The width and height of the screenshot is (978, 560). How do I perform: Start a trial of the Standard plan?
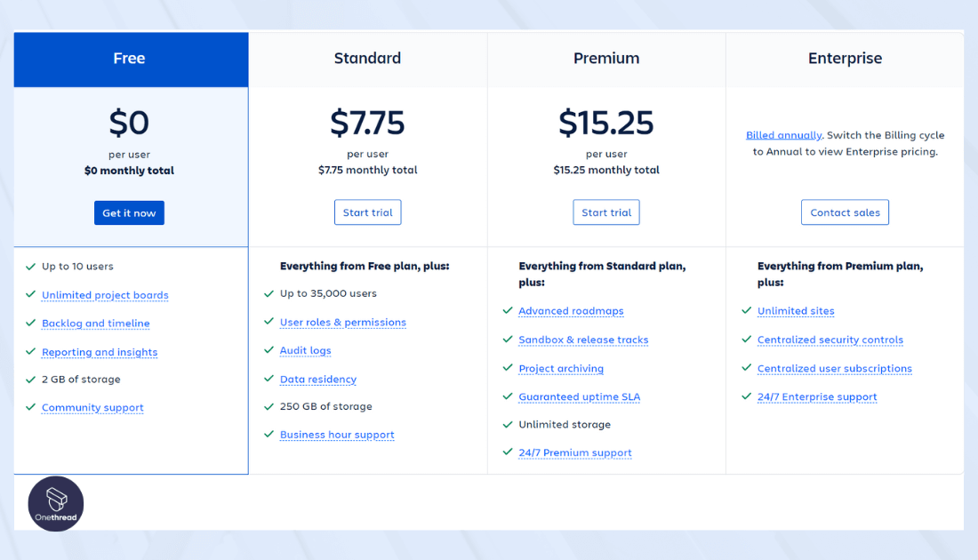[367, 212]
